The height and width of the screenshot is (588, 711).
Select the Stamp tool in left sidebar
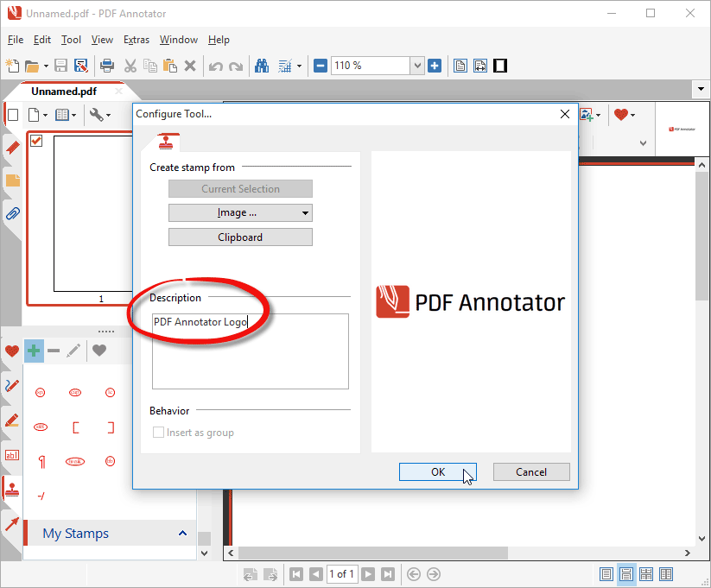12,490
